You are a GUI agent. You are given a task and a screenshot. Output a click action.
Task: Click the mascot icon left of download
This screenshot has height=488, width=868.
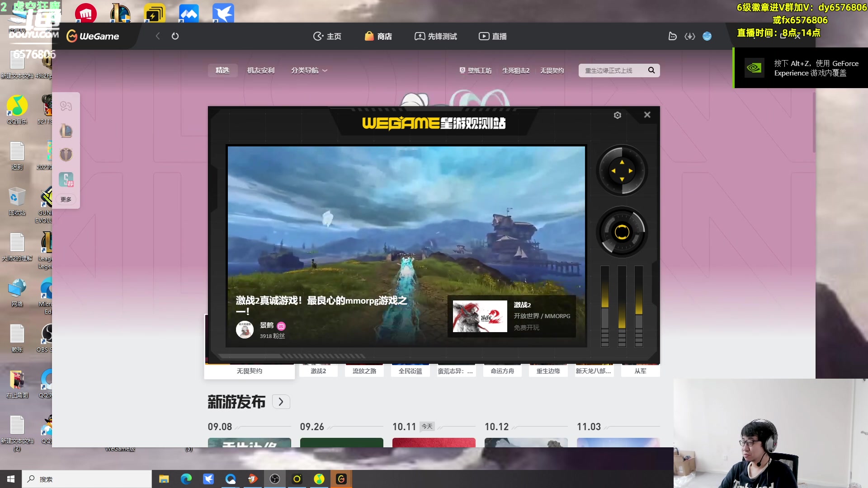coord(673,36)
